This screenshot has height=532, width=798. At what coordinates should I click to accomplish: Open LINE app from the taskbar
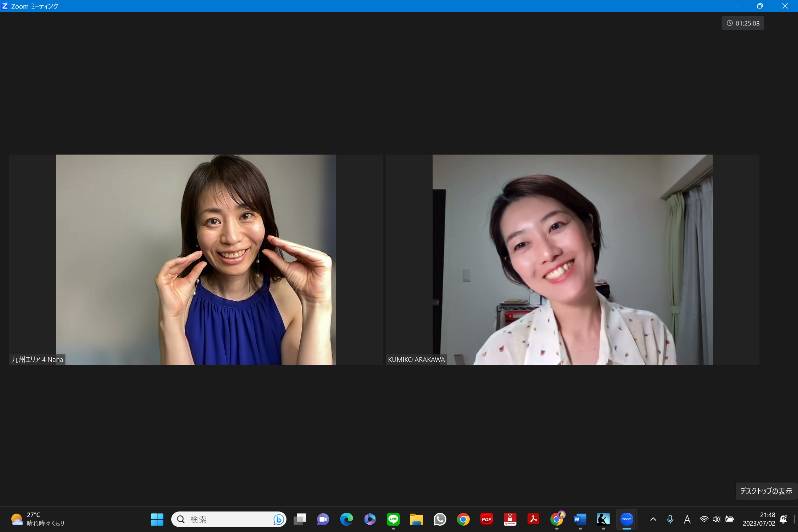(393, 519)
